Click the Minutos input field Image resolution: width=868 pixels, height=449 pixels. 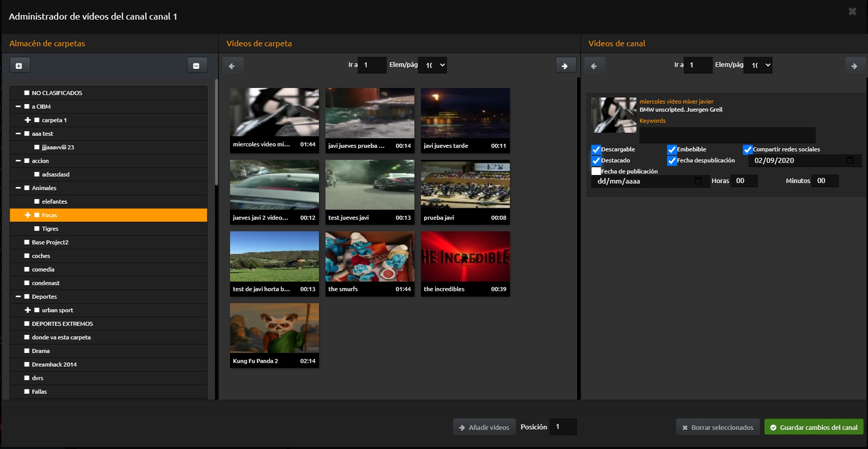pyautogui.click(x=825, y=181)
